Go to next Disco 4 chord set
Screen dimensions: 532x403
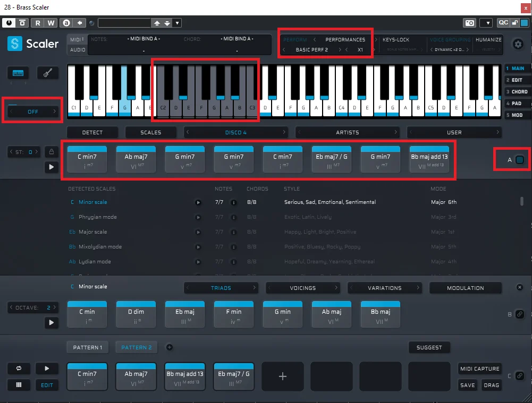[x=284, y=132]
